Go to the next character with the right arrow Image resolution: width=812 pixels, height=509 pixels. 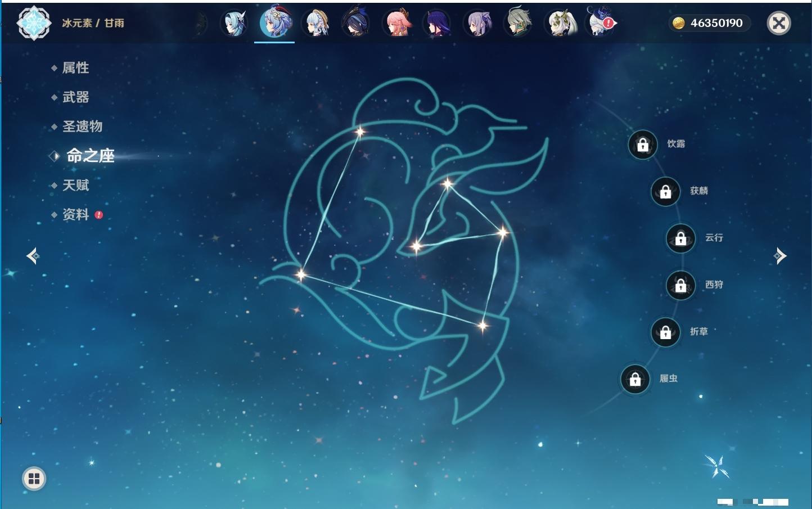tap(780, 256)
